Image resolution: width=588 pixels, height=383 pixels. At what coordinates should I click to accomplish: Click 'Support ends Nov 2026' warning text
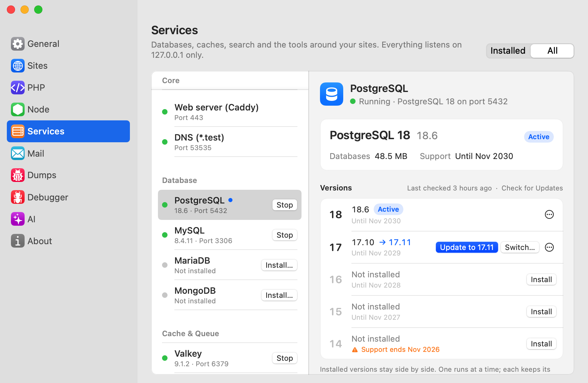coord(400,349)
